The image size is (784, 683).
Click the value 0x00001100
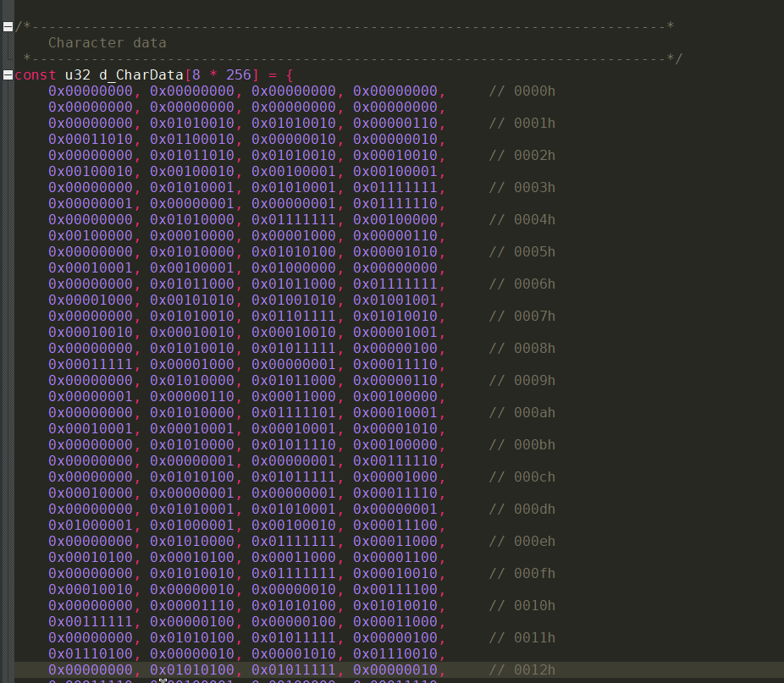pyautogui.click(x=395, y=558)
